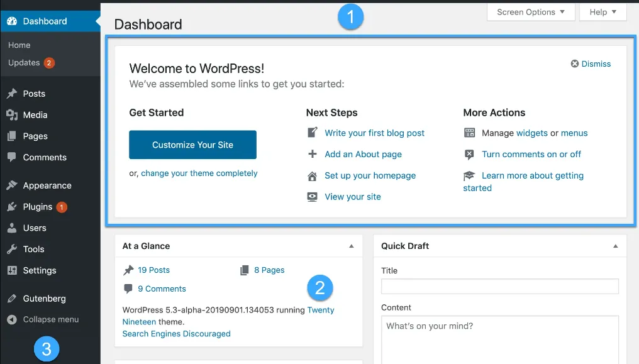Click the Dismiss circle-x icon
Screen dimensions: 639x364
(575, 63)
